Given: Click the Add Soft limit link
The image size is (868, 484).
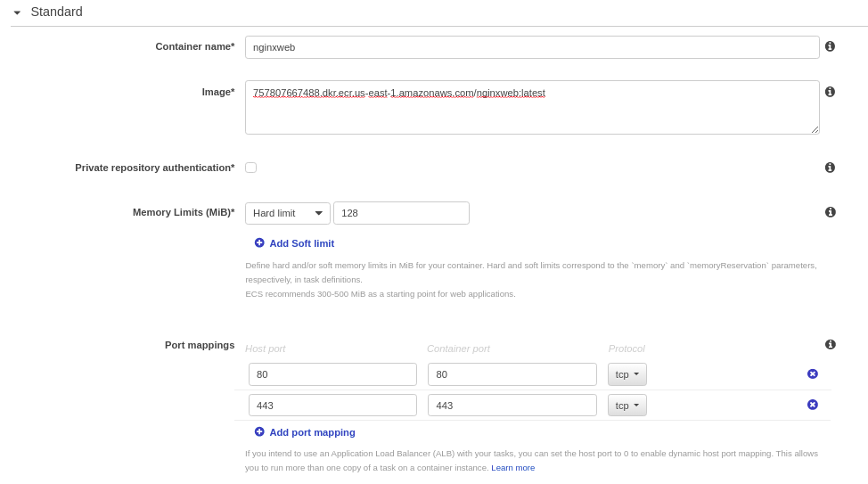Looking at the screenshot, I should pos(302,243).
